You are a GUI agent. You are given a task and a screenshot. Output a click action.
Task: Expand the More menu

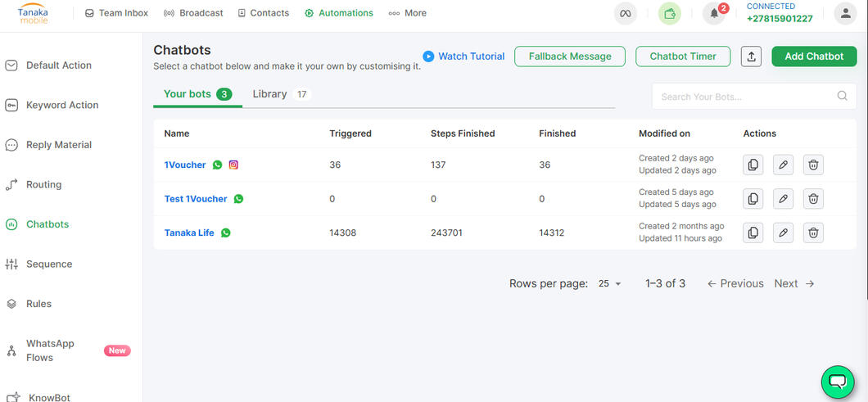[x=408, y=13]
